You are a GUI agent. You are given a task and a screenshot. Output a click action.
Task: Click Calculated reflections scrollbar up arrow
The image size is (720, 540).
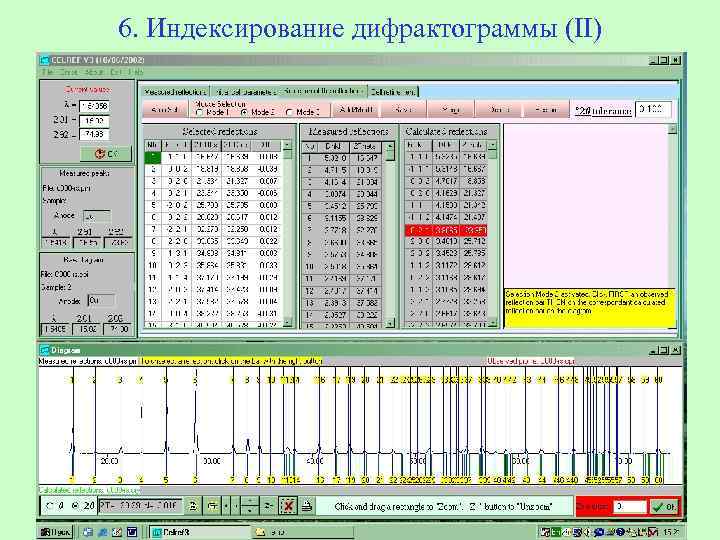492,145
